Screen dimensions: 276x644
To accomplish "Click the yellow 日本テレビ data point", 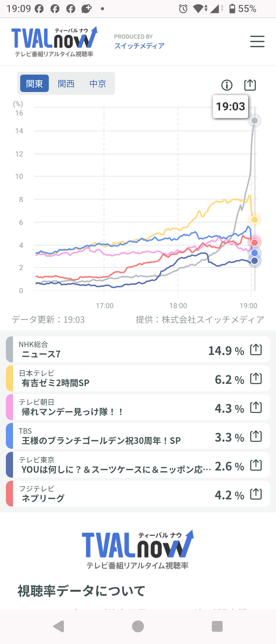I will coord(255,220).
